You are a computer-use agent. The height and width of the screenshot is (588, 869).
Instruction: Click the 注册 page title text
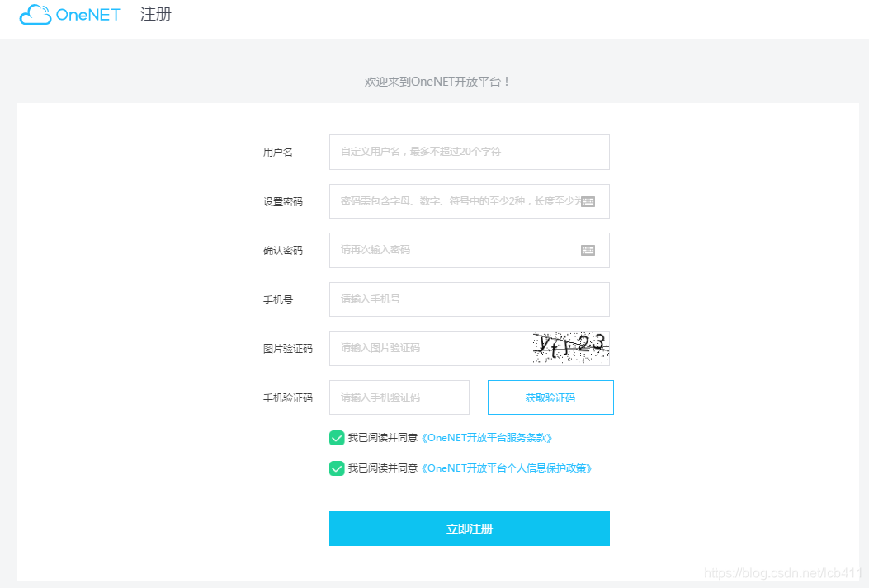pyautogui.click(x=156, y=14)
